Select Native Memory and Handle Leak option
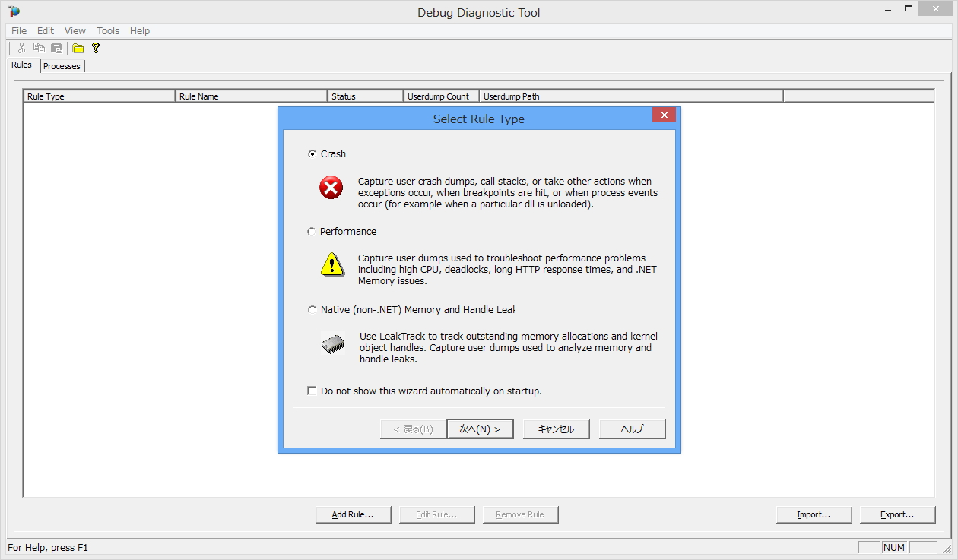The height and width of the screenshot is (560, 958). 312,309
